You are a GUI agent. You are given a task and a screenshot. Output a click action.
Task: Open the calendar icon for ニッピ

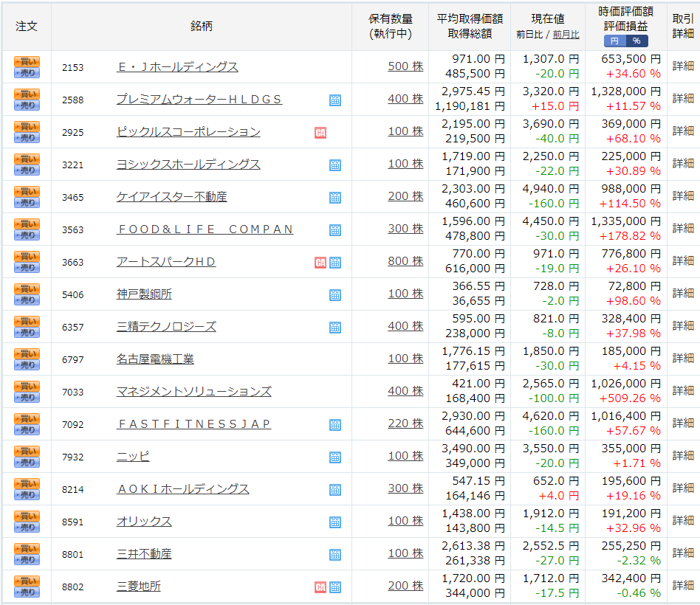pos(335,457)
